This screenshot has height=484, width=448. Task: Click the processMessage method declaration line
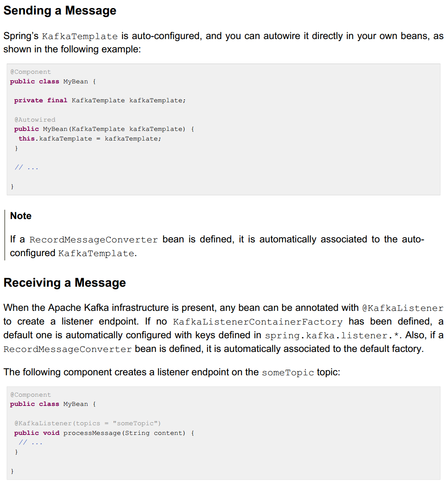point(104,433)
